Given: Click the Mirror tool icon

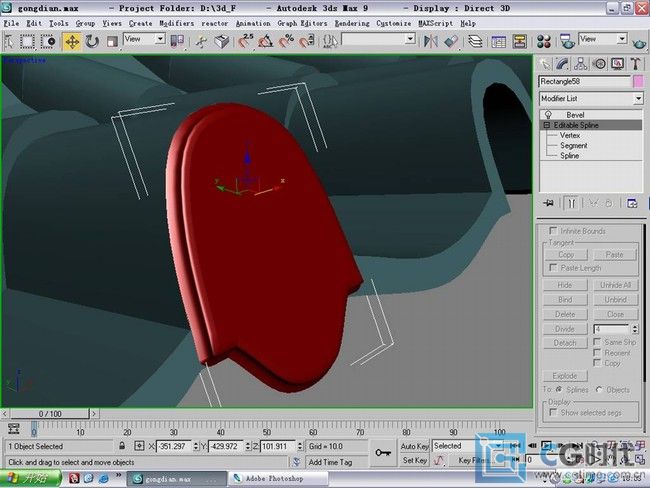Looking at the screenshot, I should (431, 41).
